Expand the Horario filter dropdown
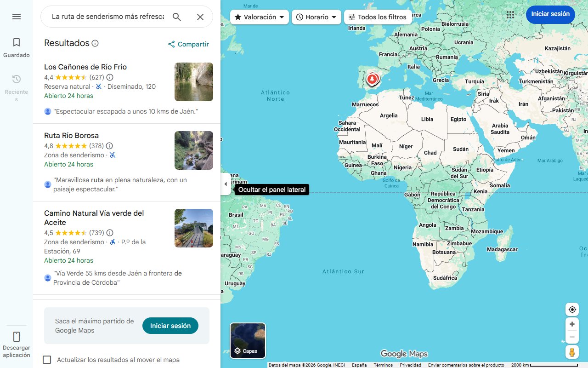 click(x=316, y=17)
